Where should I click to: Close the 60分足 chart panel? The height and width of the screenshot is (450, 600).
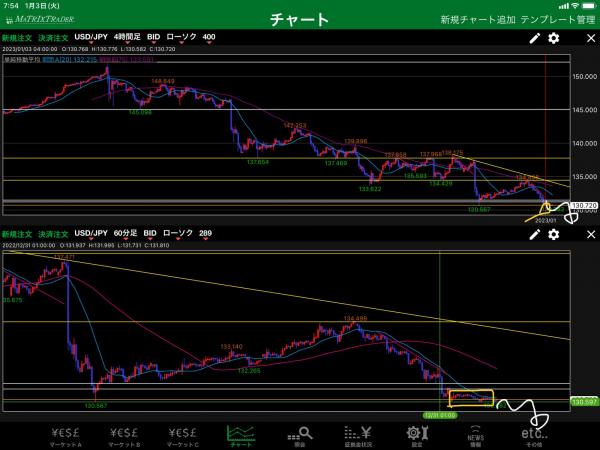591,234
